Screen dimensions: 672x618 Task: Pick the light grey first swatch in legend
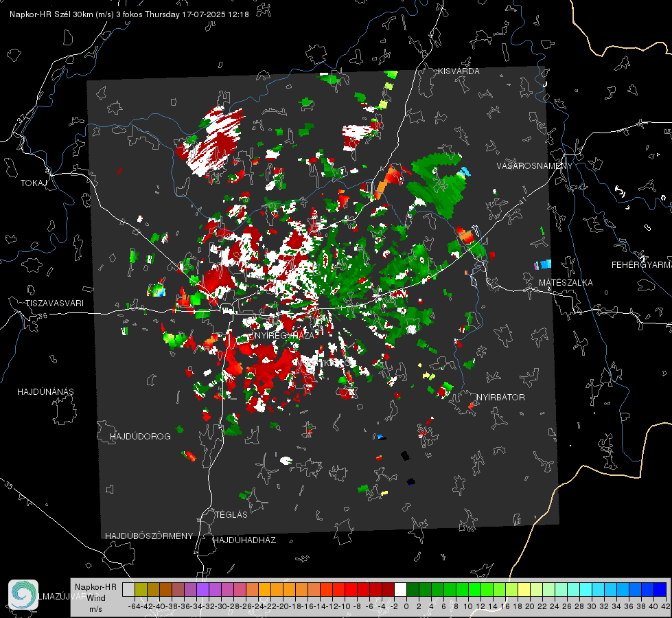pos(128,589)
